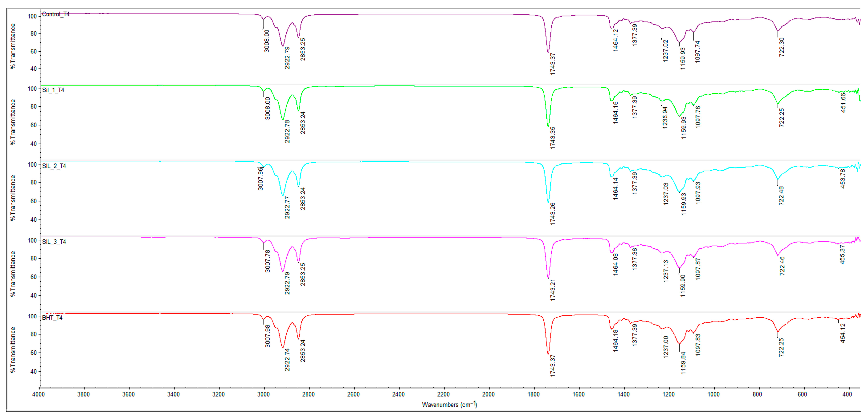This screenshot has height=418, width=868.
Task: Click the % Transmittance label of the red spectrum
Action: (13, 350)
